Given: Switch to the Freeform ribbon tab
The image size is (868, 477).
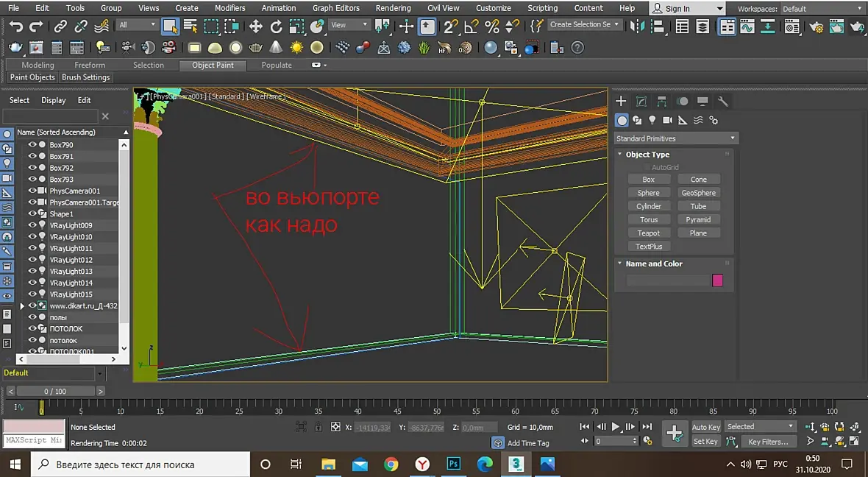Looking at the screenshot, I should tap(90, 65).
